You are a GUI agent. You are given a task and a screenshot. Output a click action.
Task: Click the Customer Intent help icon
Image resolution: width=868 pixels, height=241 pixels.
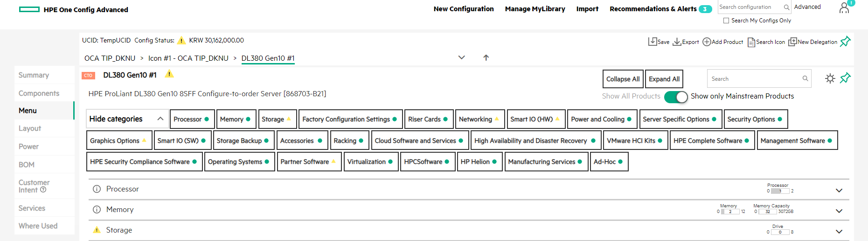43,190
